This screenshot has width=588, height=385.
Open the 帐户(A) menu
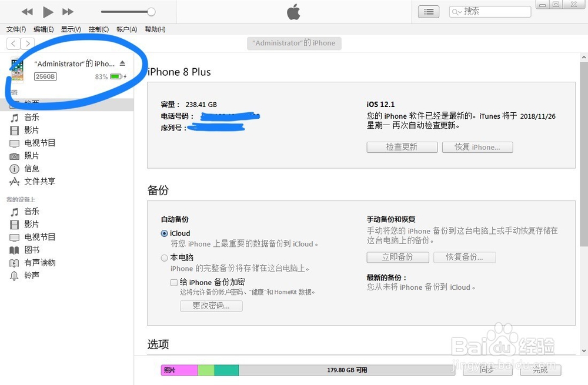[127, 29]
